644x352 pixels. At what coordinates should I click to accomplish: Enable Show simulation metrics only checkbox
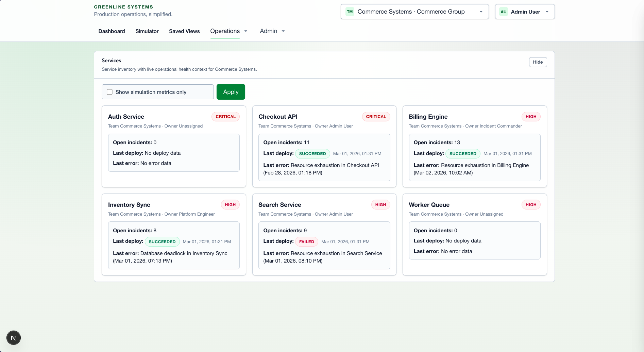[110, 92]
